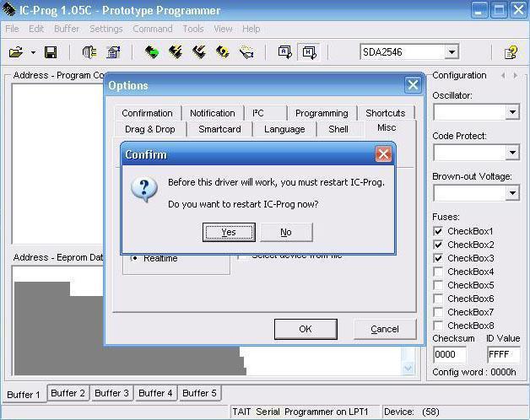The height and width of the screenshot is (420, 530).
Task: Open the Programming tab
Action: pyautogui.click(x=322, y=113)
